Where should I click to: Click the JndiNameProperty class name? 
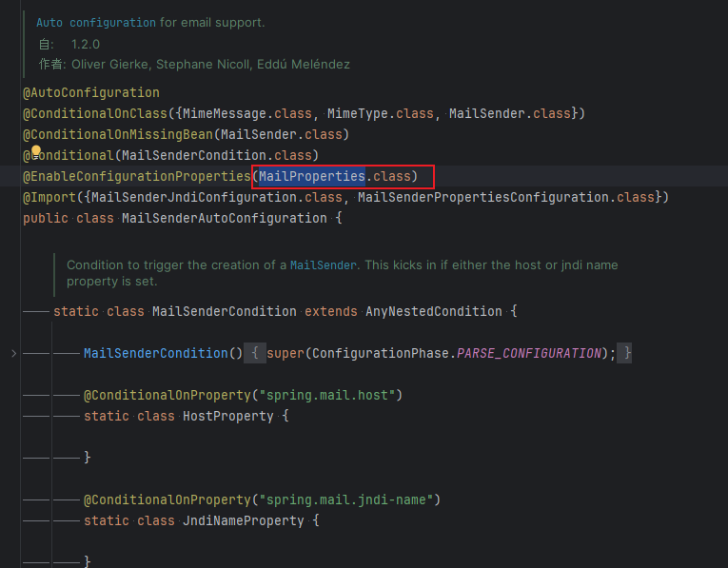pyautogui.click(x=244, y=521)
